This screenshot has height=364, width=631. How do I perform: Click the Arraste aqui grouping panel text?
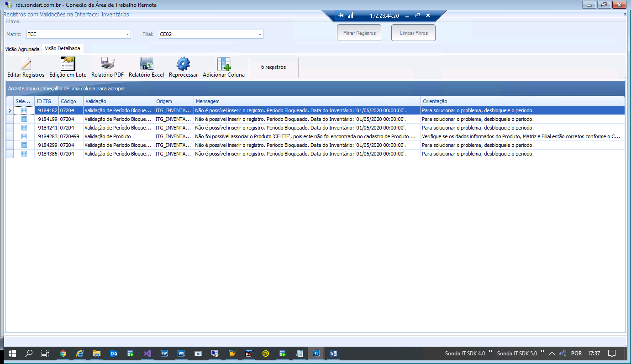pyautogui.click(x=67, y=88)
